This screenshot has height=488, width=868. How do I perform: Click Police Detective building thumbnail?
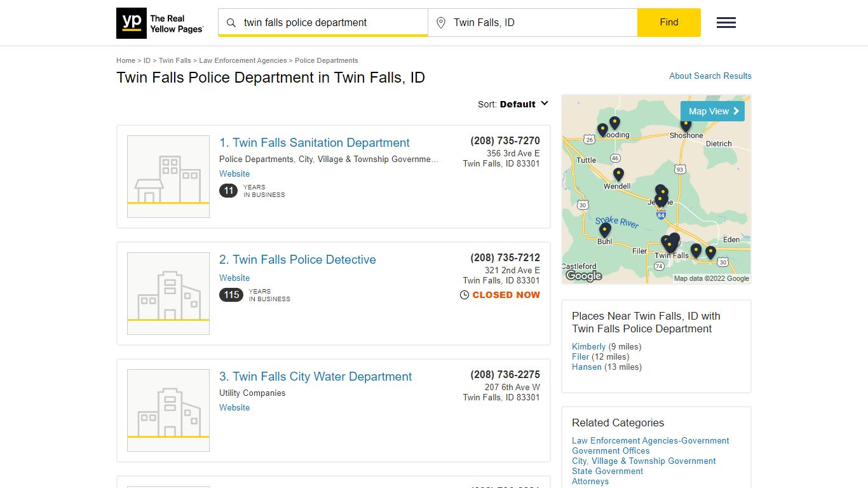coord(168,294)
